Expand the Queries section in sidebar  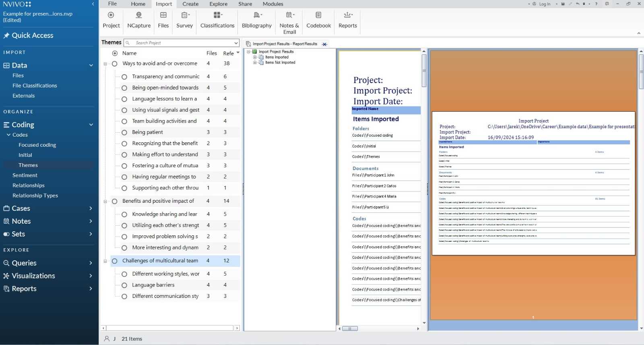point(91,263)
